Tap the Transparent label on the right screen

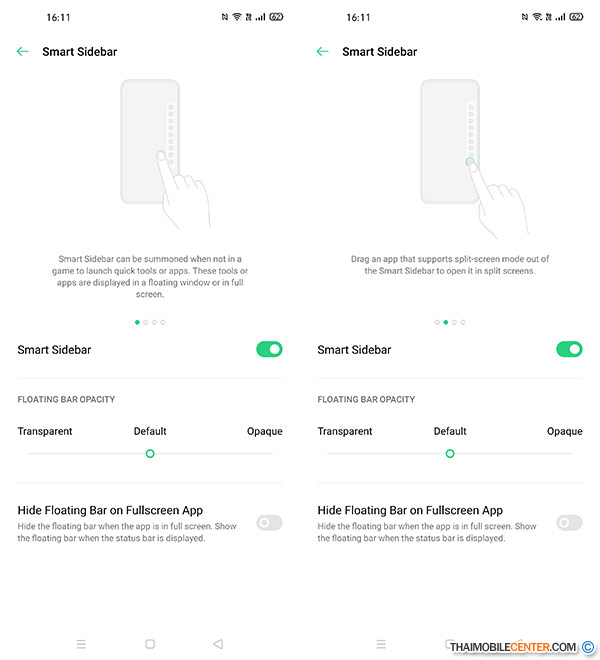(x=345, y=431)
